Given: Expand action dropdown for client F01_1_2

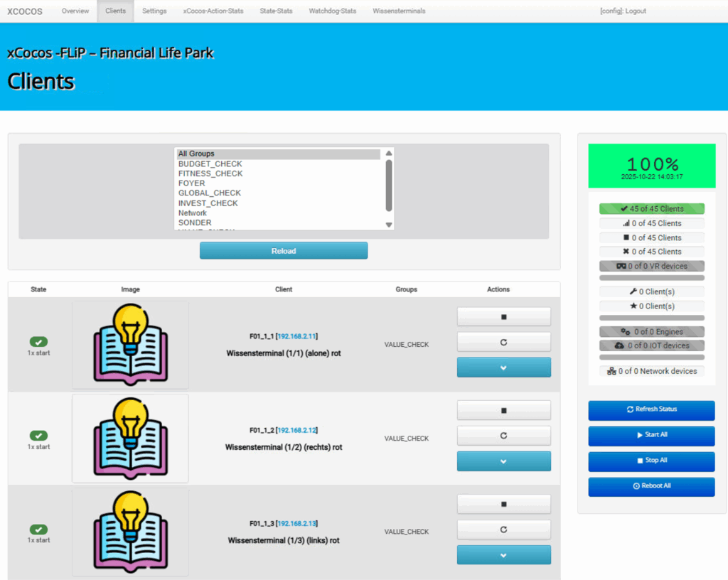Looking at the screenshot, I should coord(503,461).
